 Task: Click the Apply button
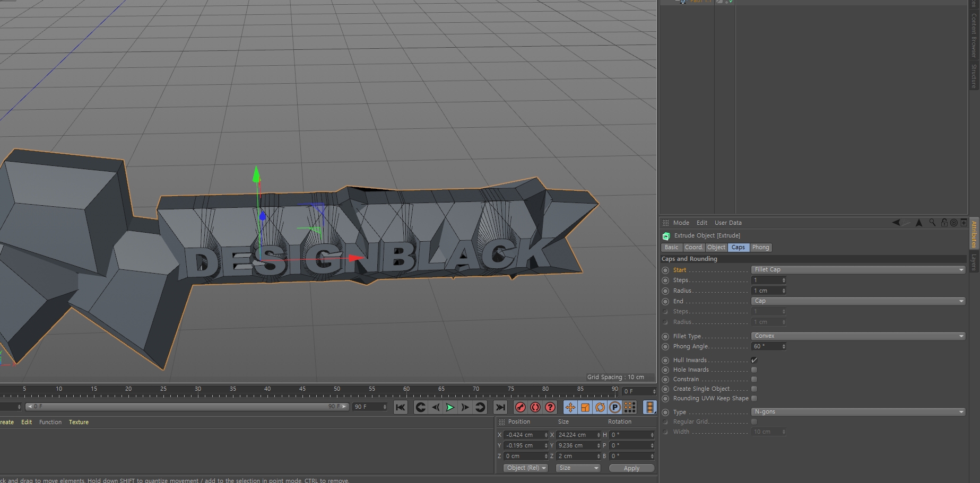(x=631, y=469)
